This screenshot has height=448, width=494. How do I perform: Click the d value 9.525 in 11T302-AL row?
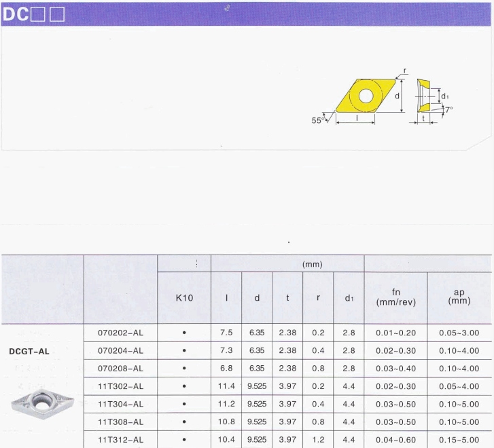[257, 386]
